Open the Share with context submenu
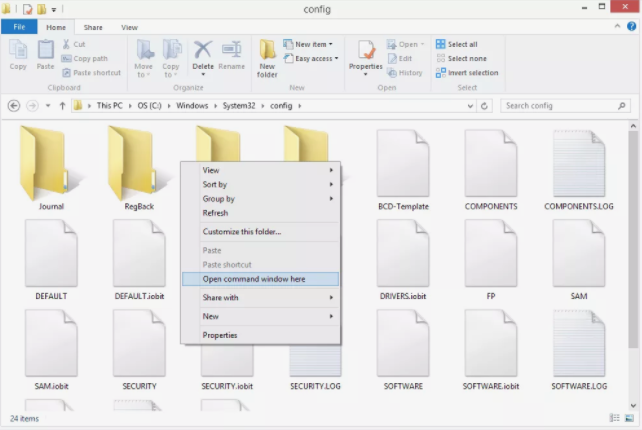 point(260,298)
